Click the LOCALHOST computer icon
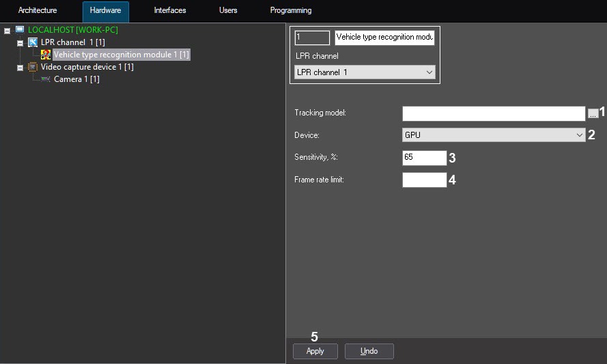This screenshot has height=364, width=607. point(19,30)
